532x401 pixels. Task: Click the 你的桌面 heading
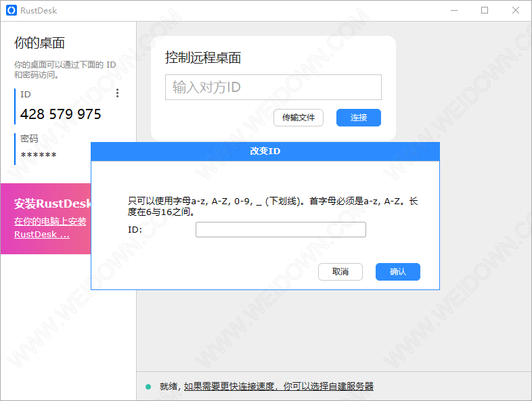click(39, 43)
